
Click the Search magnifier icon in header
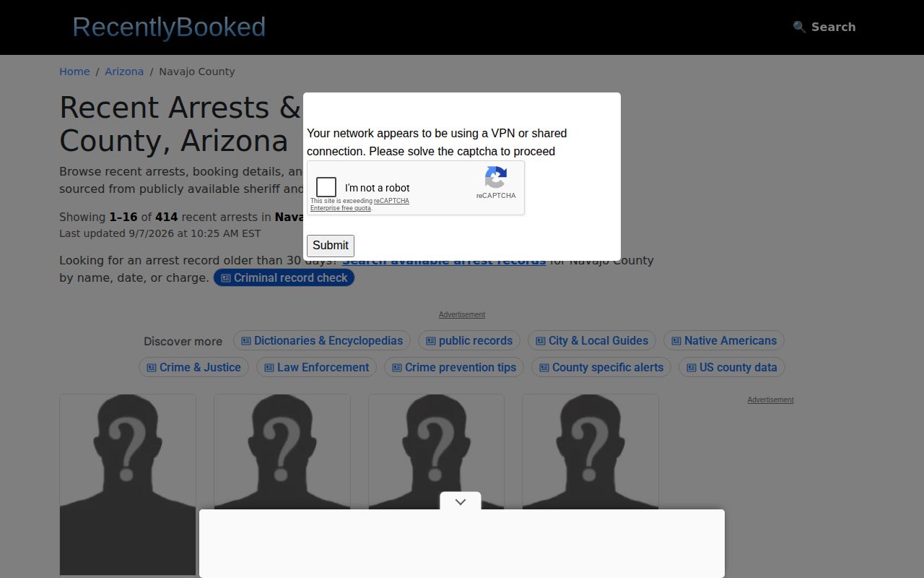click(x=799, y=27)
